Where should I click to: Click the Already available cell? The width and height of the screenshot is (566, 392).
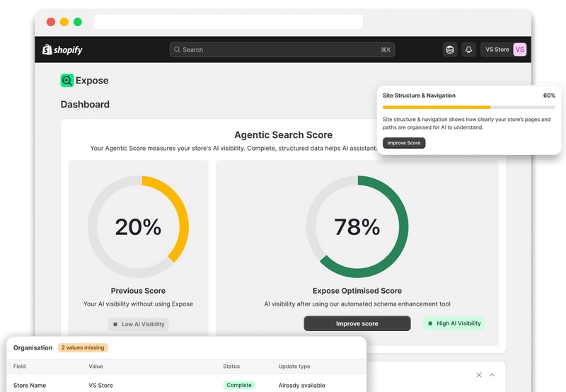pos(302,386)
